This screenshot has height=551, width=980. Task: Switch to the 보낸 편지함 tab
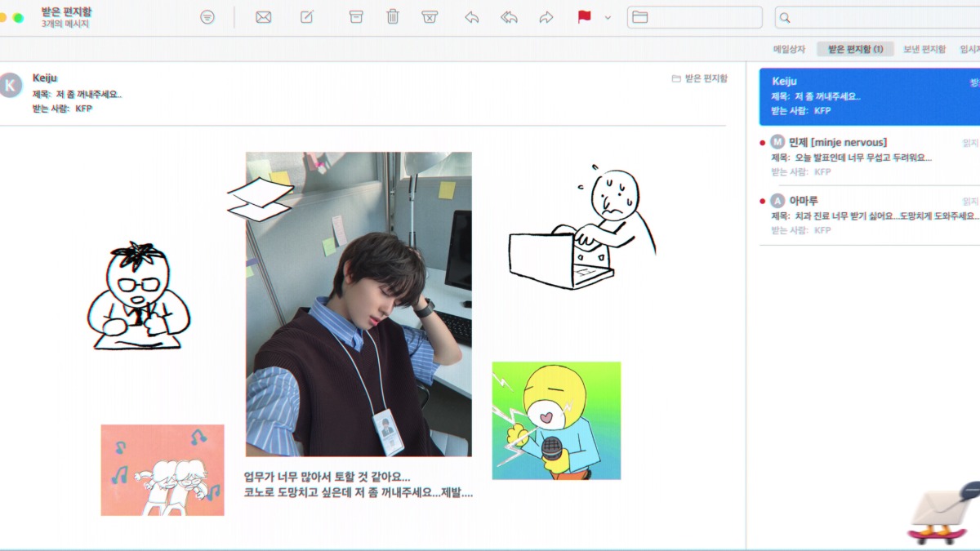click(924, 49)
